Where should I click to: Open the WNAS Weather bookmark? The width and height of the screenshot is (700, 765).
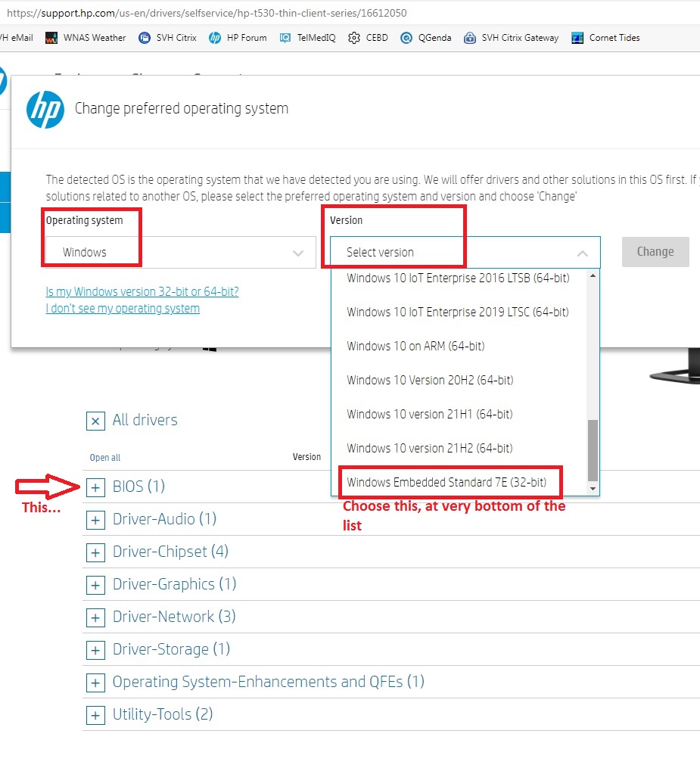tap(86, 38)
